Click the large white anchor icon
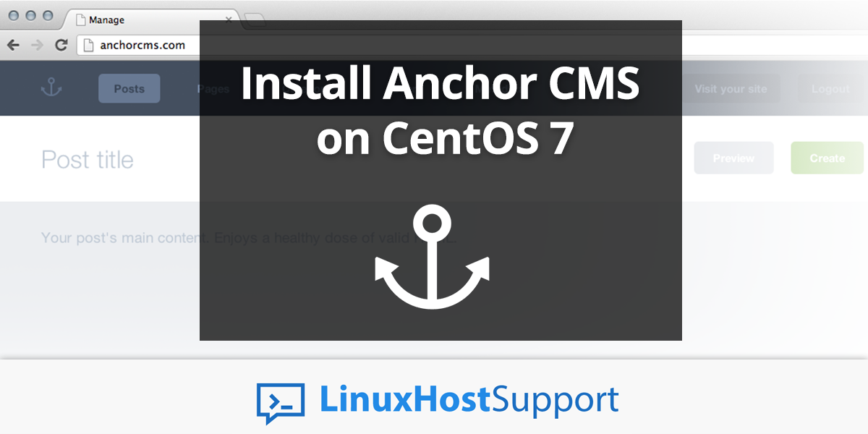This screenshot has width=868, height=434. [x=432, y=257]
